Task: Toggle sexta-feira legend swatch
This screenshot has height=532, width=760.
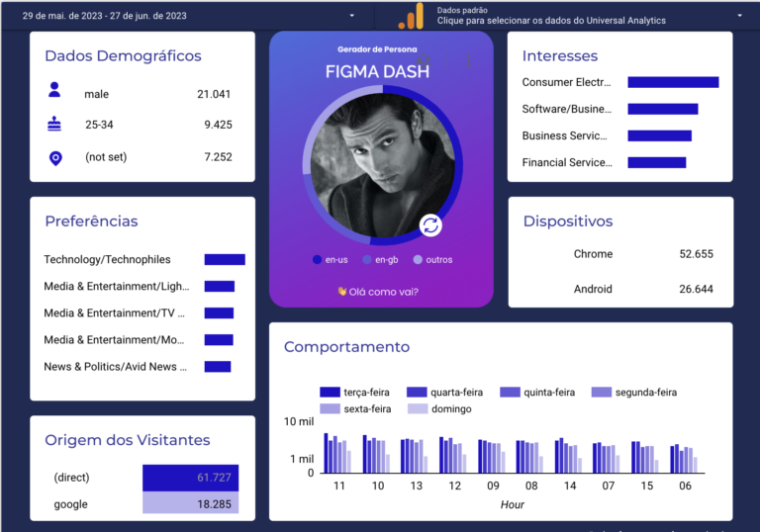Action: pyautogui.click(x=331, y=409)
